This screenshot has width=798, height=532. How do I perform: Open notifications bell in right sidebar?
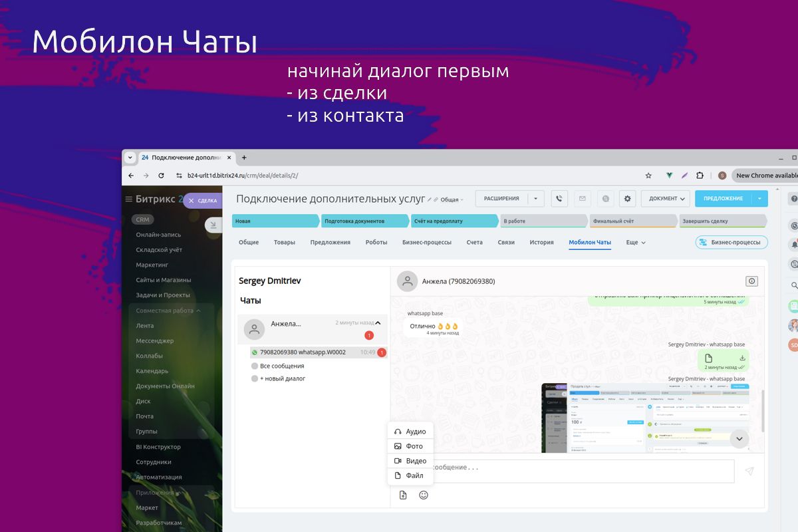[x=794, y=245]
